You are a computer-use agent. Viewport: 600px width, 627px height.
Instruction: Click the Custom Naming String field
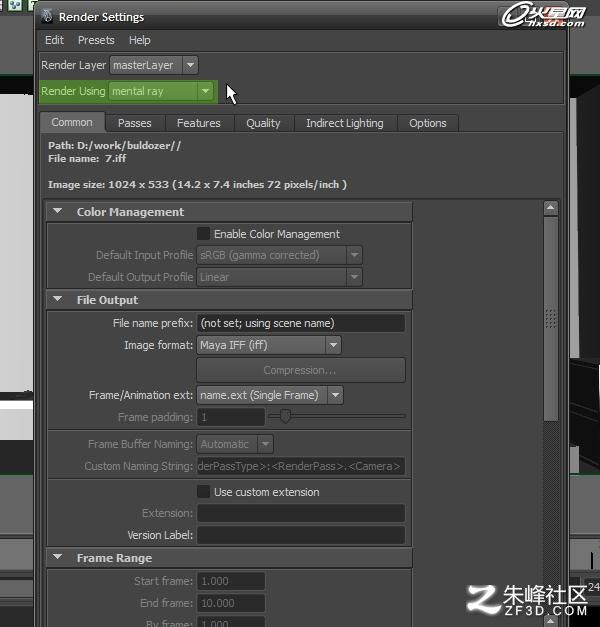[301, 466]
